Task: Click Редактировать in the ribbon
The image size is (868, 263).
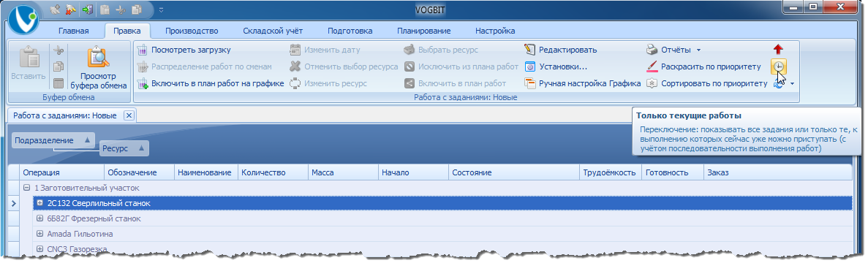Action: pyautogui.click(x=561, y=50)
